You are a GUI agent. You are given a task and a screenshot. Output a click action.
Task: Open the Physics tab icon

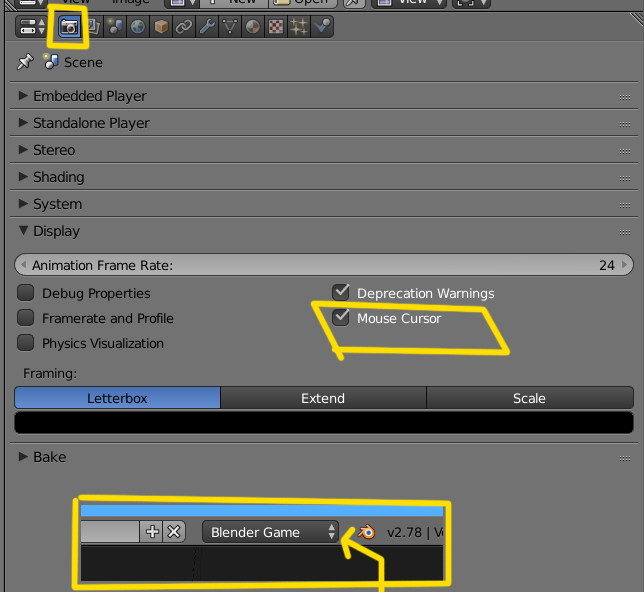[x=322, y=27]
